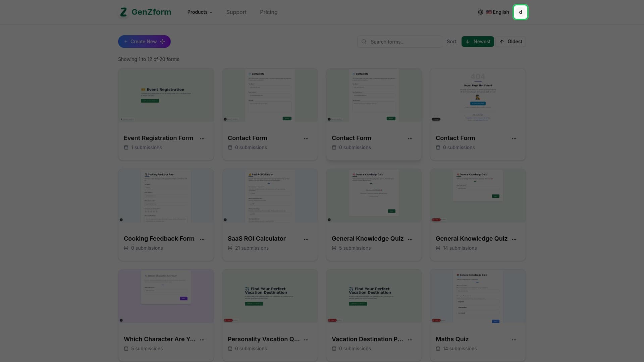Open the 404 Contact Form thumbnail
Viewport: 644px width, 362px height.
(x=478, y=96)
